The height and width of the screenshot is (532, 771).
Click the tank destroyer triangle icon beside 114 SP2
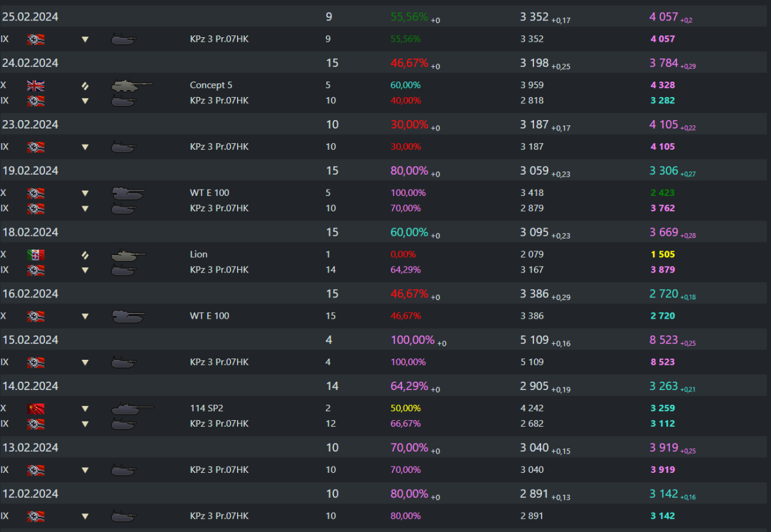click(85, 409)
